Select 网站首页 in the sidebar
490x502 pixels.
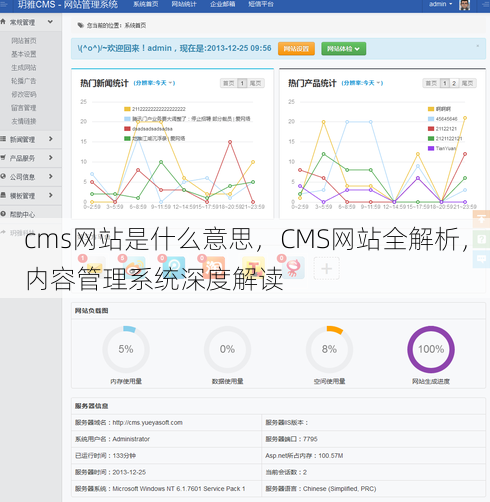[24, 41]
